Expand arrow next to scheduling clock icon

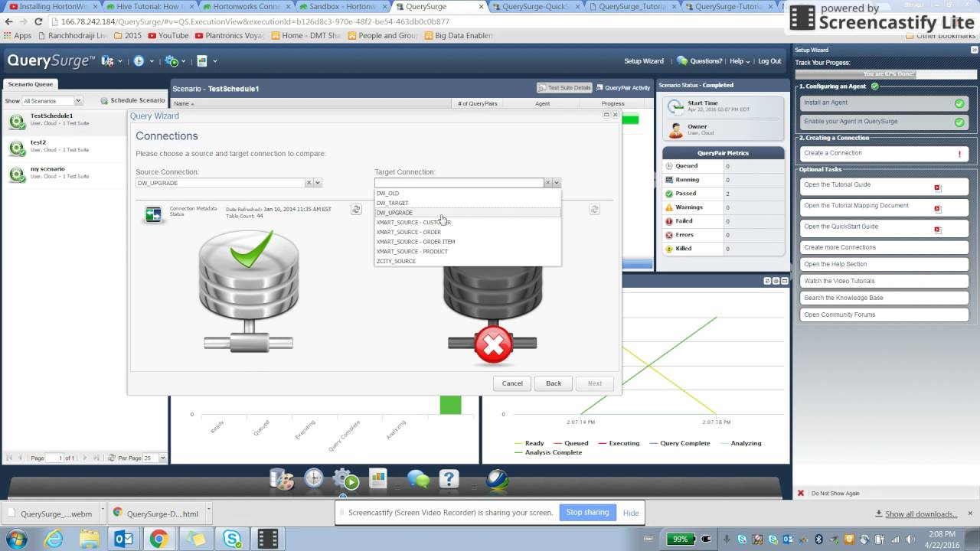[152, 61]
